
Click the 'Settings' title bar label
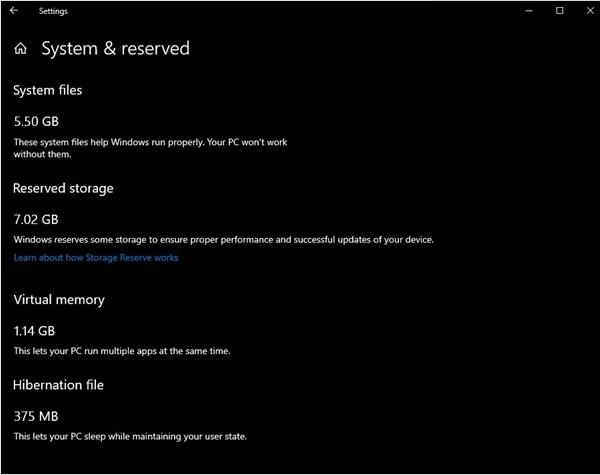[53, 11]
